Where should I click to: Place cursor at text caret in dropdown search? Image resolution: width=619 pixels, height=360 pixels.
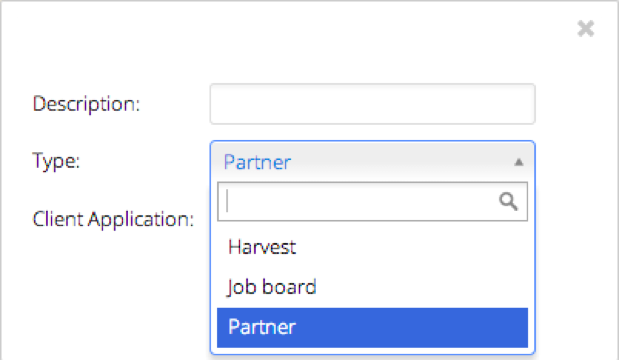(227, 201)
